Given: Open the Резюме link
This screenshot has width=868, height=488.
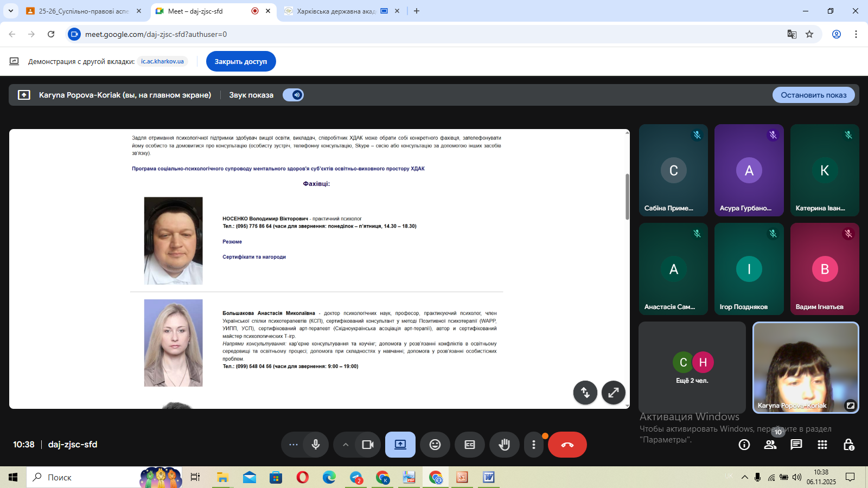Looking at the screenshot, I should (232, 242).
